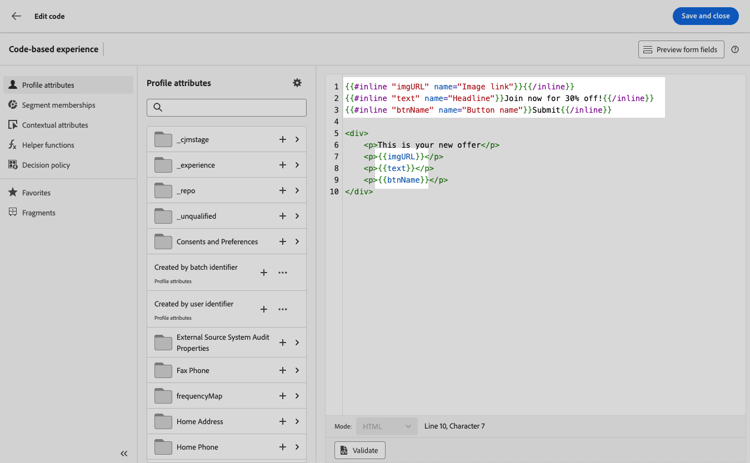Open the Fragments section
The width and height of the screenshot is (750, 463).
38,213
